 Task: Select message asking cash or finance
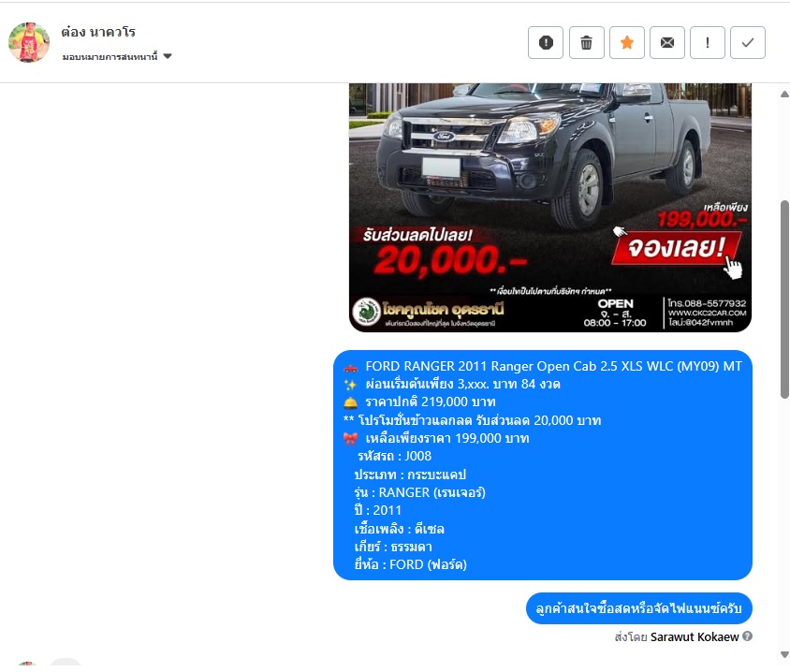(x=639, y=608)
